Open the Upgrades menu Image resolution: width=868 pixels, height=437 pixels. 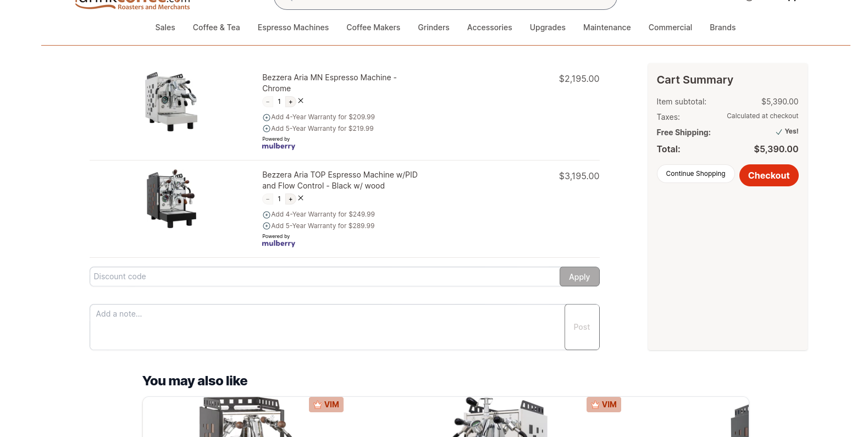click(x=548, y=27)
